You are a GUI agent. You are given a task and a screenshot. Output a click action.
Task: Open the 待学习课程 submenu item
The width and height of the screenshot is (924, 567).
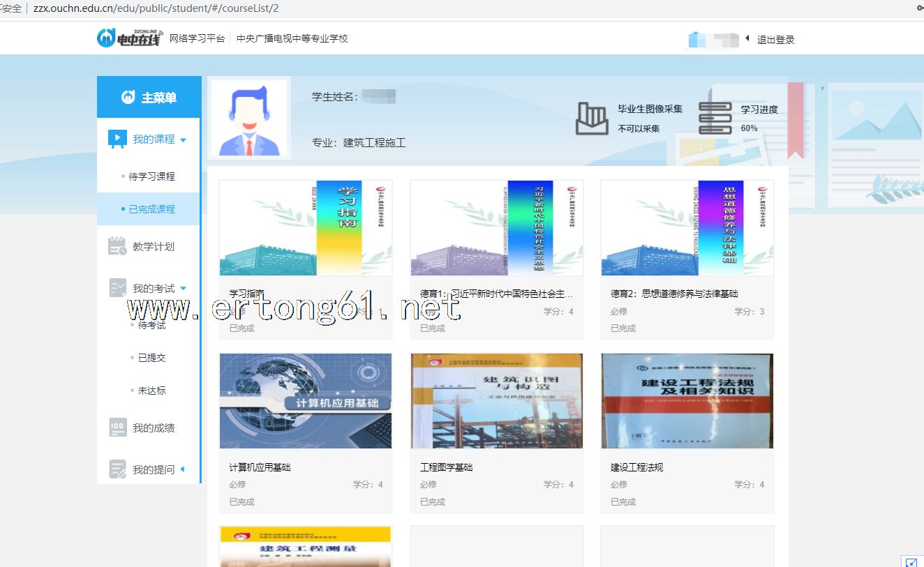tap(151, 176)
